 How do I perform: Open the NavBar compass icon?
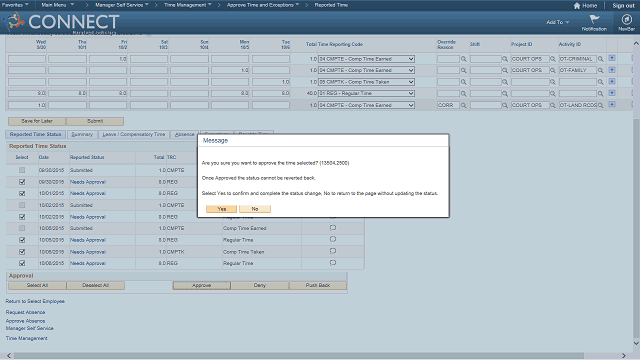tap(626, 19)
